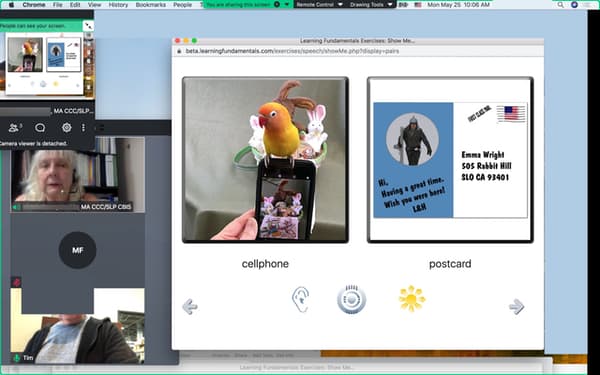Image resolution: width=600 pixels, height=375 pixels.
Task: Expand the sharing banner dropdown arrow
Action: [287, 5]
